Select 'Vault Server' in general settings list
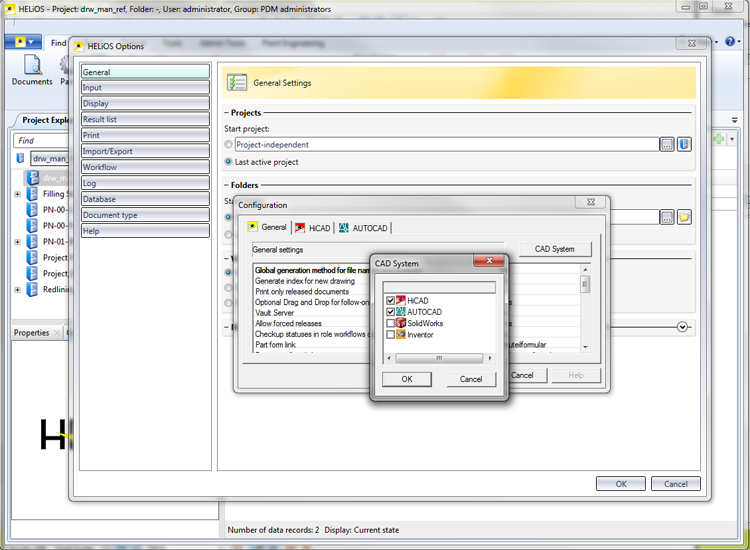Viewport: 750px width, 550px height. coord(275,313)
